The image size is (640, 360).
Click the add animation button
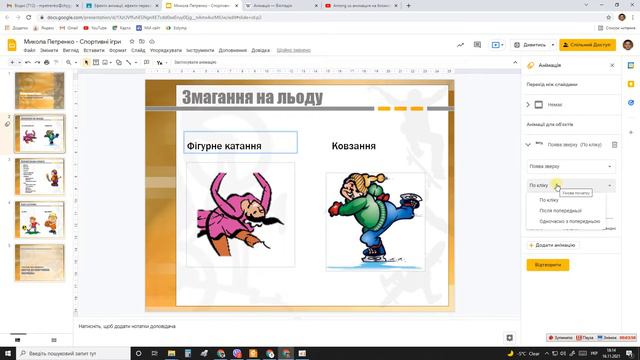(552, 245)
